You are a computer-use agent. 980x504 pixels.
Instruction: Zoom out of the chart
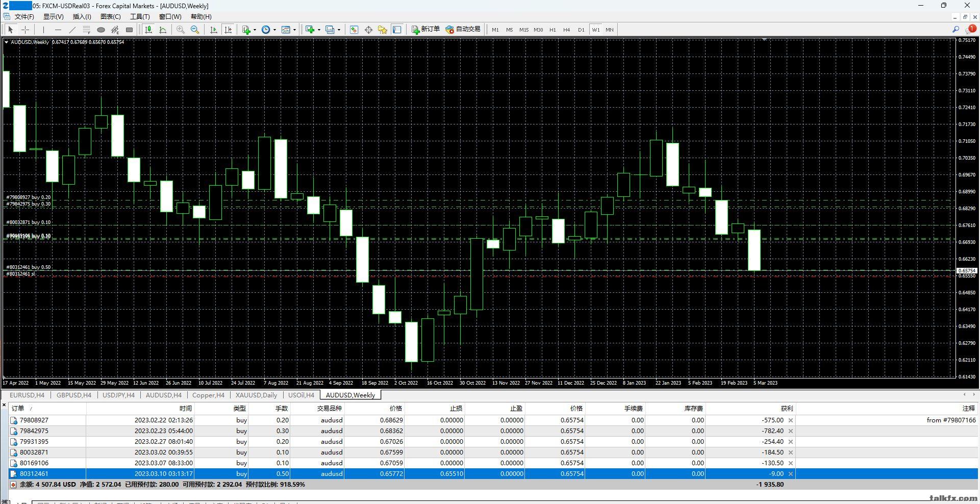(195, 30)
